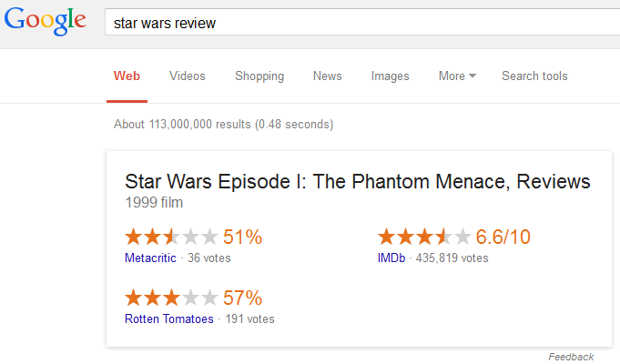Open the Metacritic link
Viewport: 620px width, 364px height.
pos(151,258)
